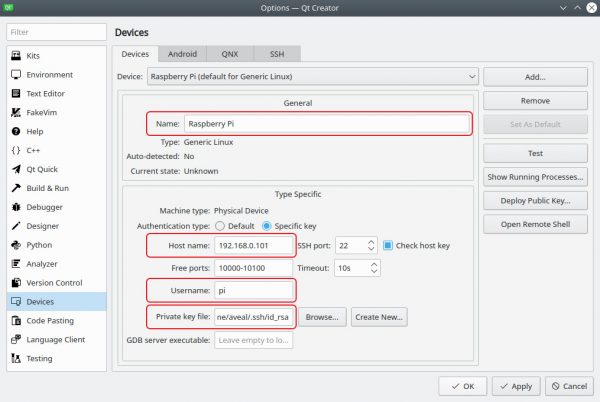Open the Language Client icon
The width and height of the screenshot is (600, 402).
(x=16, y=339)
